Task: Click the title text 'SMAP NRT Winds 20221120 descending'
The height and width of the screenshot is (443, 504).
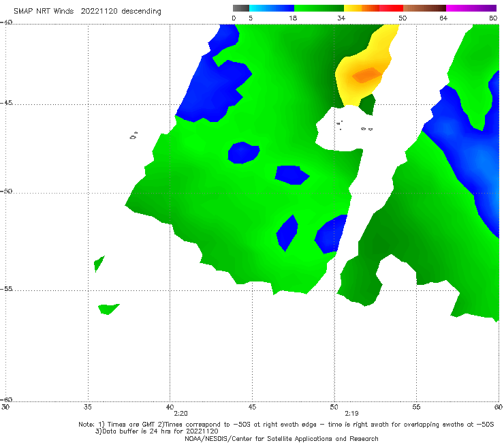Action: (87, 12)
